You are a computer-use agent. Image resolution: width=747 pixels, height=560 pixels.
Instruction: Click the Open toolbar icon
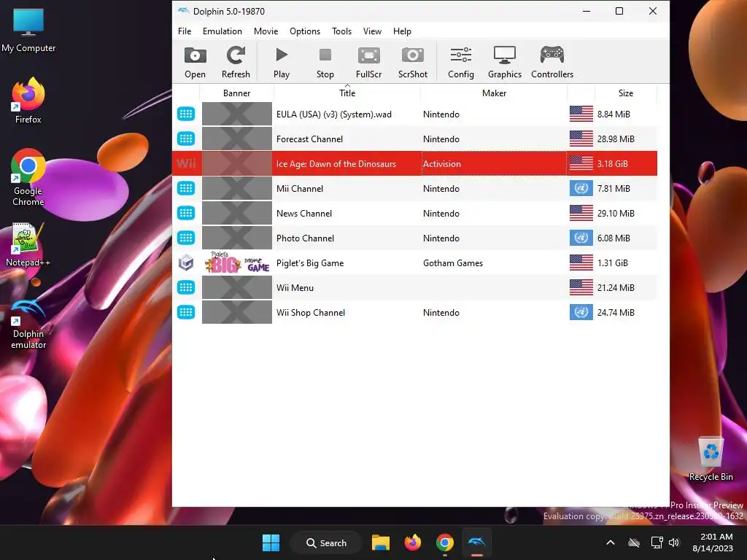[196, 62]
